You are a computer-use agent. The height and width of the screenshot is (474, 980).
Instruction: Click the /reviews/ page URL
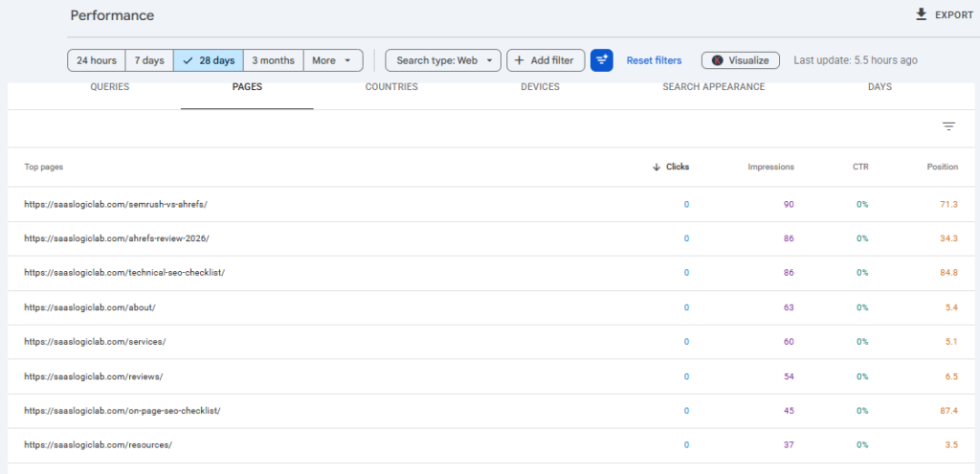pyautogui.click(x=94, y=376)
